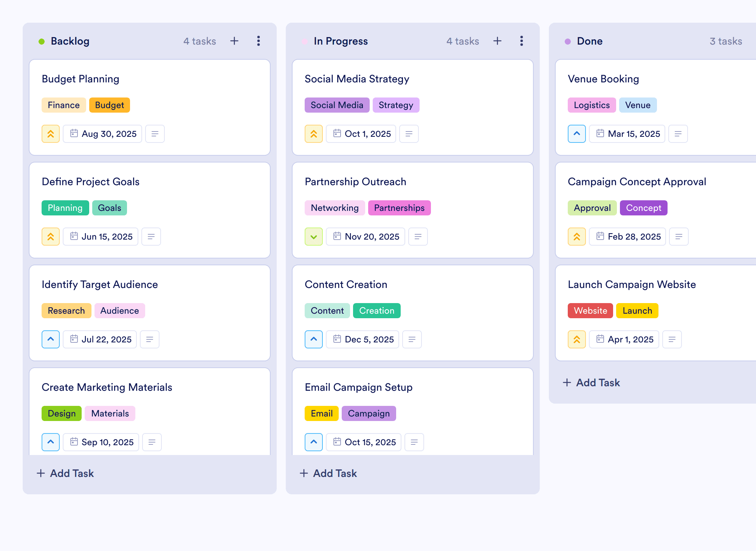The height and width of the screenshot is (551, 756).
Task: Click Add Task in Done column
Action: pyautogui.click(x=591, y=382)
